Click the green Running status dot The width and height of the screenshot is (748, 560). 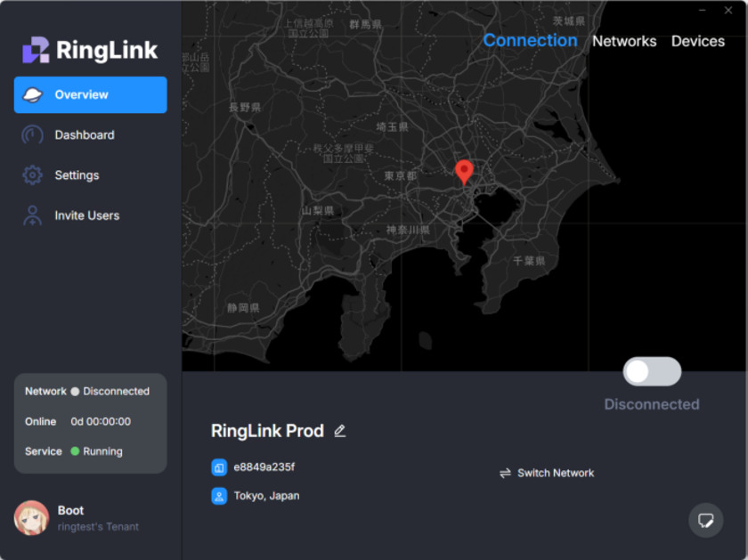(75, 451)
